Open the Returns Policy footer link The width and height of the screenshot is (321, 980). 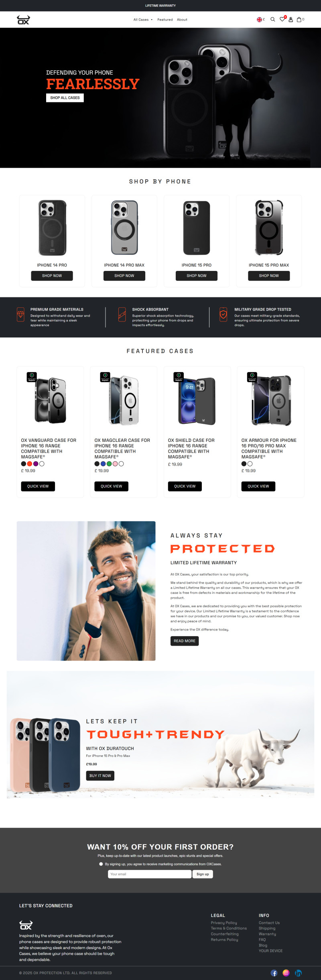pyautogui.click(x=224, y=939)
